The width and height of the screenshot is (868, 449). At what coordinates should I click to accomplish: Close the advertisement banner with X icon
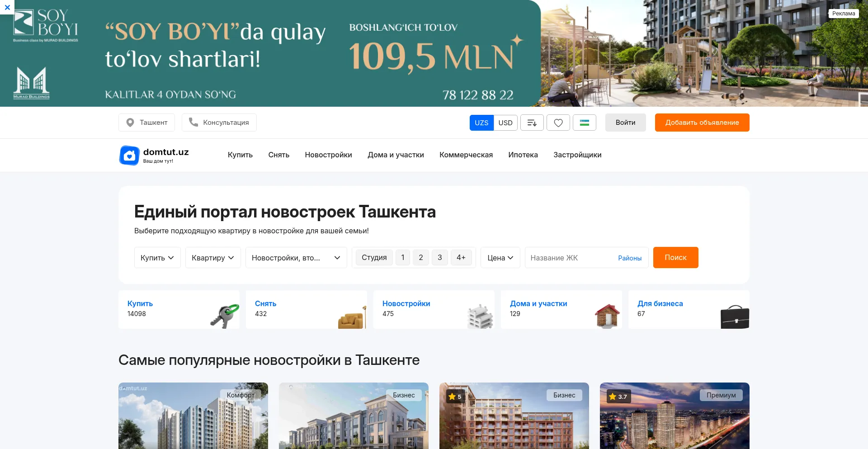click(x=7, y=7)
